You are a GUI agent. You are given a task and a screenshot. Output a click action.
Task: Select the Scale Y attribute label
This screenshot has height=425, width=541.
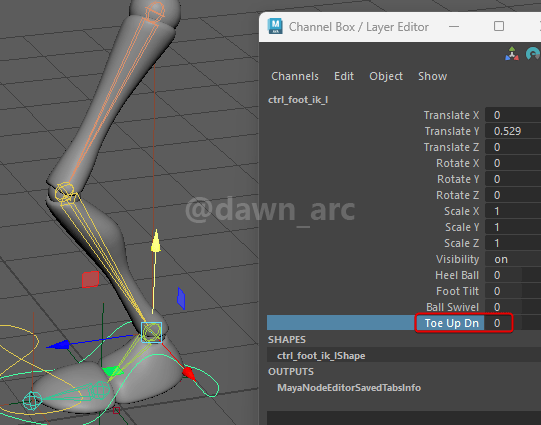point(462,227)
